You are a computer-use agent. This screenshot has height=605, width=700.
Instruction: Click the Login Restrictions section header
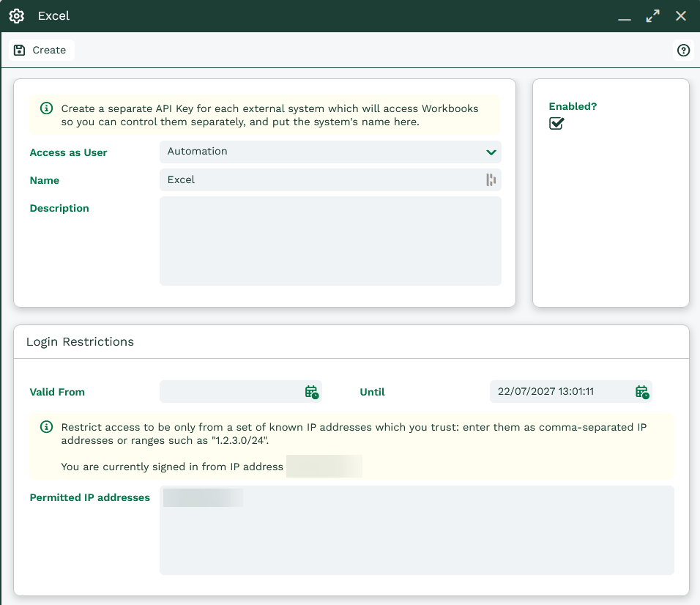pyautogui.click(x=80, y=341)
